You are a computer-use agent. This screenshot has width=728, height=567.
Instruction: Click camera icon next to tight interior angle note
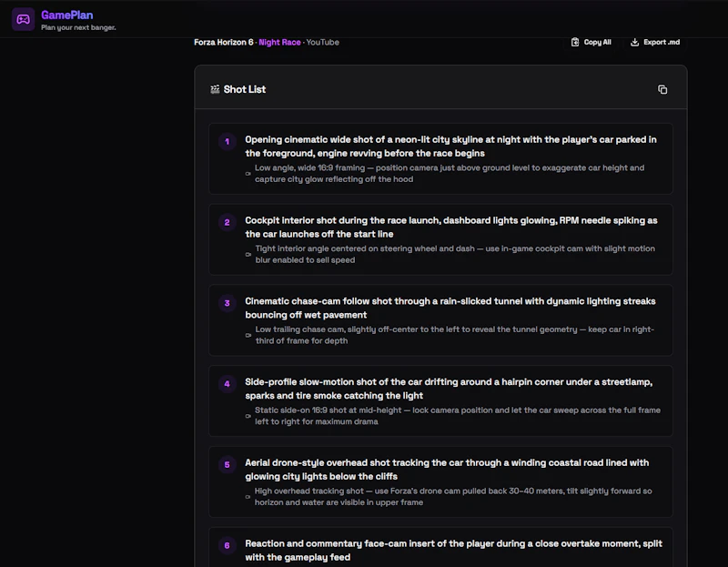(248, 255)
